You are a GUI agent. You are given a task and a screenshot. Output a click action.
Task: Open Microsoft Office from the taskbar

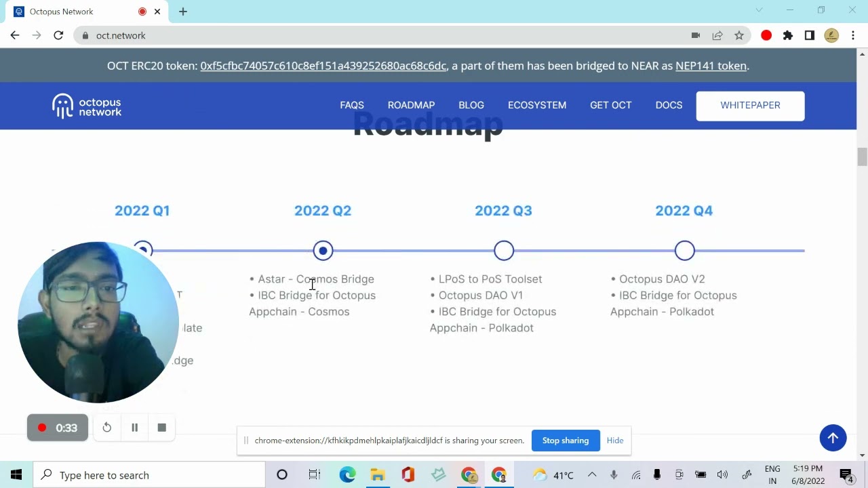(x=408, y=475)
